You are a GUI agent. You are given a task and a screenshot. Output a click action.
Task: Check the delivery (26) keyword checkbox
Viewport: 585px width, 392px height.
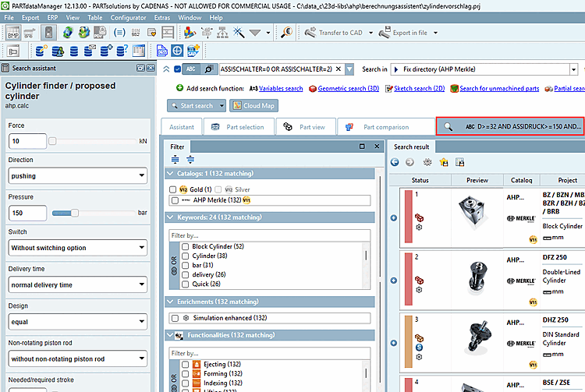(186, 274)
